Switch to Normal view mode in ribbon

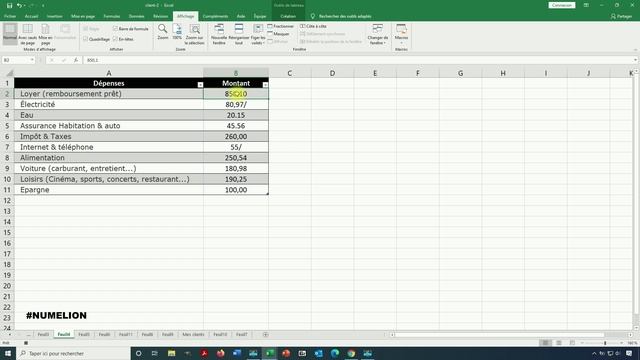pyautogui.click(x=10, y=33)
